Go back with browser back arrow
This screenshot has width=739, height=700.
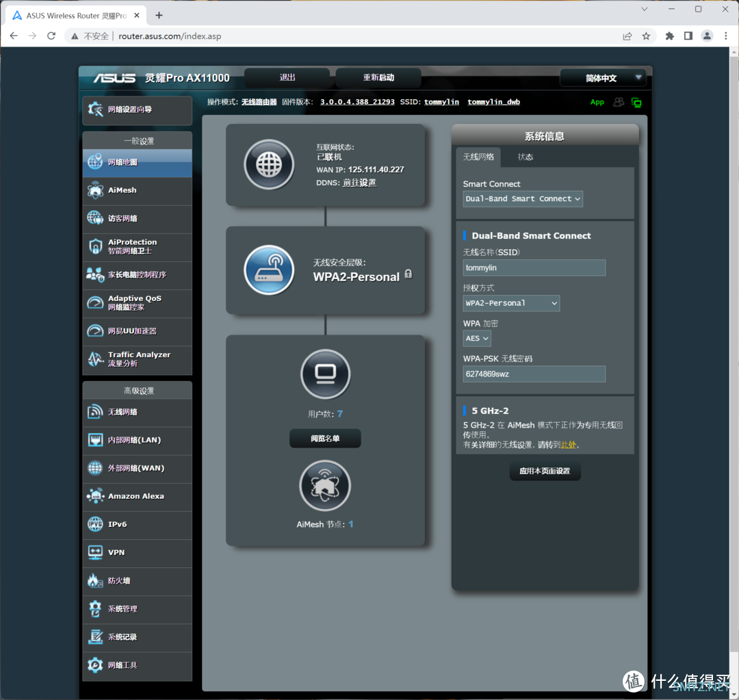pos(14,36)
